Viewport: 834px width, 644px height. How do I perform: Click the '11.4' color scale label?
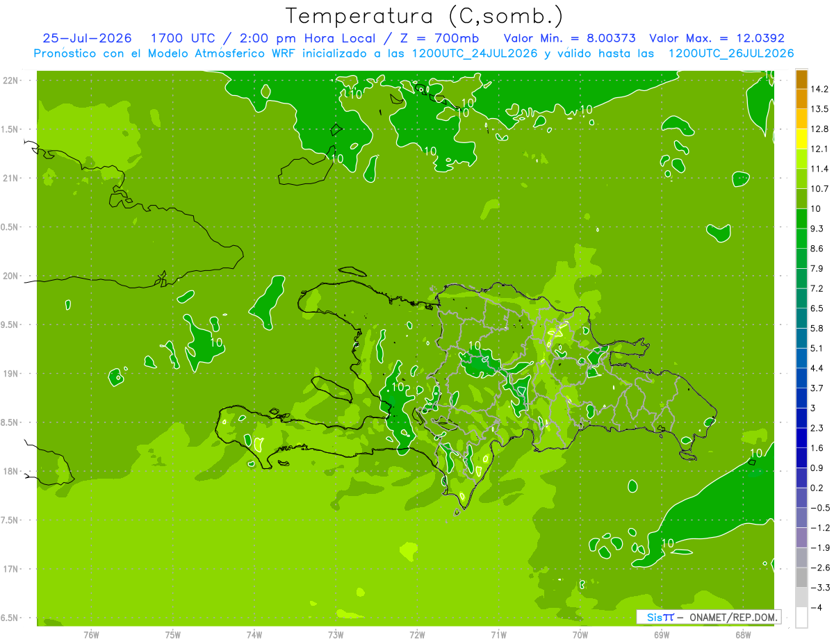click(x=819, y=169)
